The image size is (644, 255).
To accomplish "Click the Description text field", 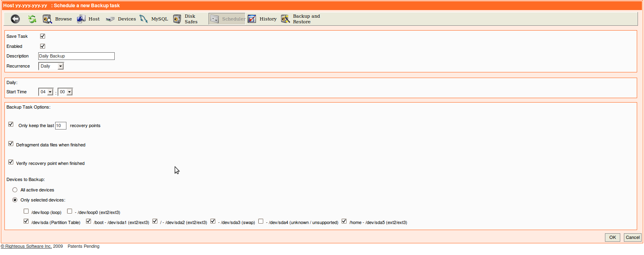I will click(76, 56).
